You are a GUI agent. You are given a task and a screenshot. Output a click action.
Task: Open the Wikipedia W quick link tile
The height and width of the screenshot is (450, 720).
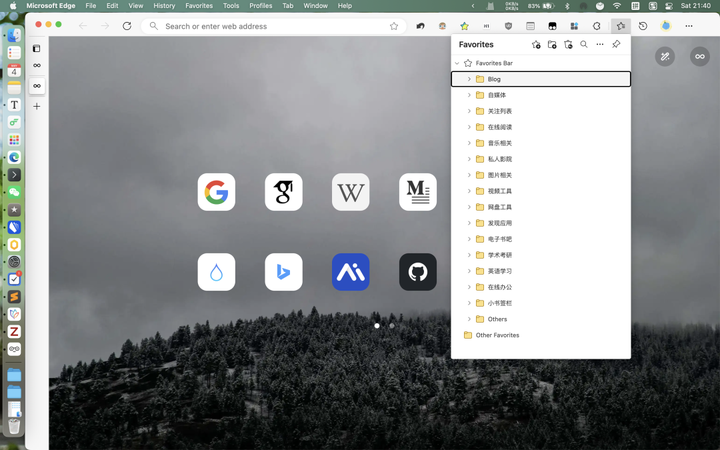pyautogui.click(x=350, y=192)
